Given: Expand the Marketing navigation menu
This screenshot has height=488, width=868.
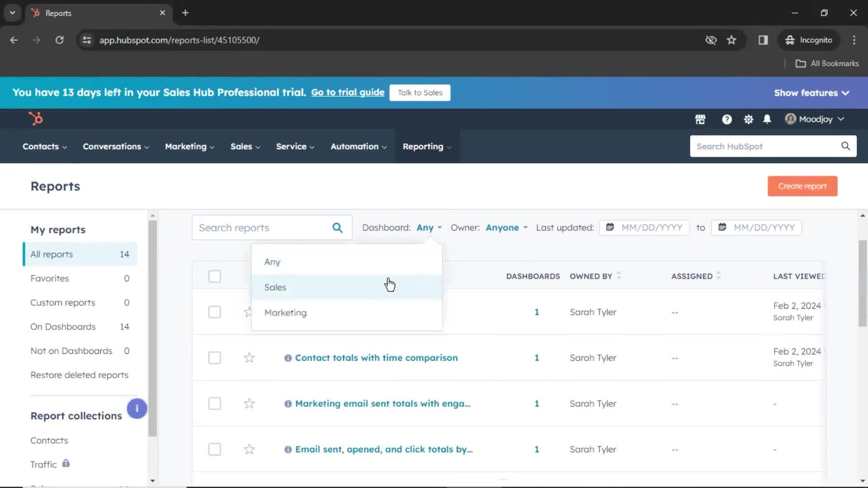Looking at the screenshot, I should click(x=190, y=146).
